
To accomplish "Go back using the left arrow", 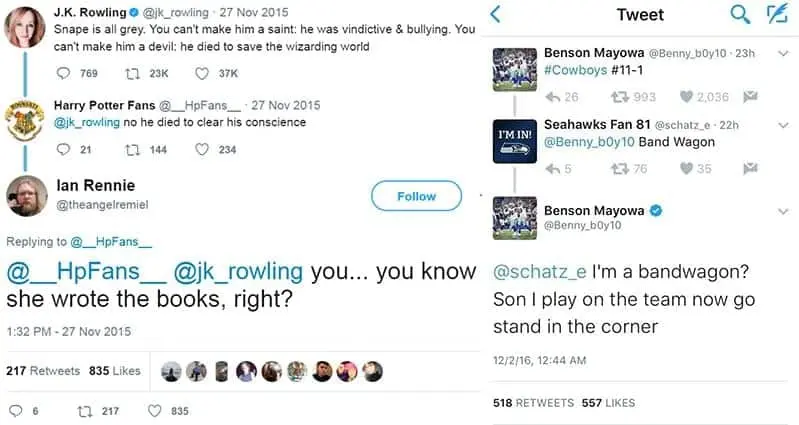I will (x=494, y=14).
